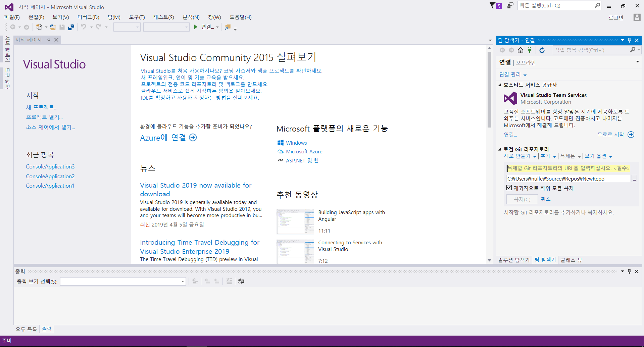644x347 pixels.
Task: Click the 로그인 sign-in button
Action: pos(616,17)
